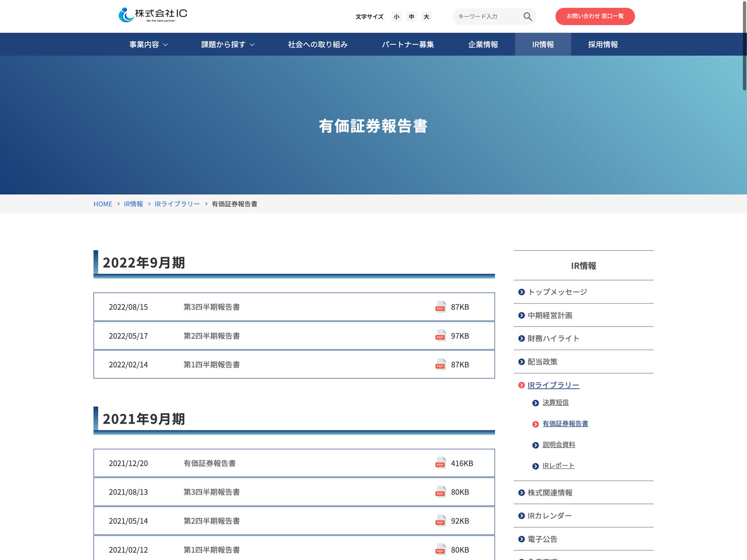Open 電子公告 sidebar link
Screen dimensions: 747x560
tap(543, 539)
